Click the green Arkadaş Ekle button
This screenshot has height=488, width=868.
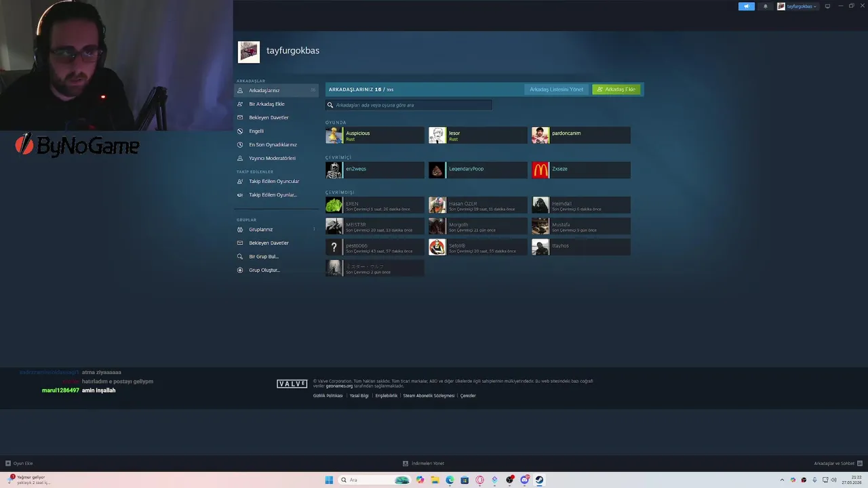coord(616,89)
